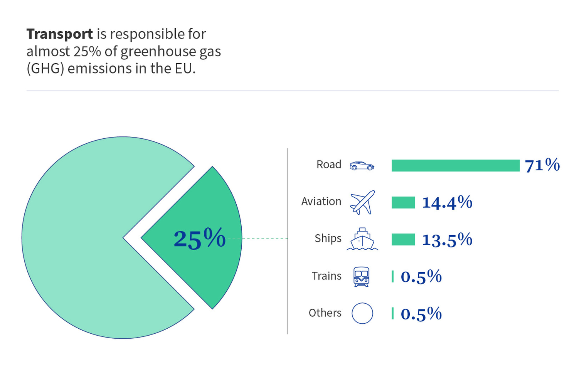Image resolution: width=588 pixels, height=381 pixels.
Task: Click the Road text label
Action: coord(329,165)
